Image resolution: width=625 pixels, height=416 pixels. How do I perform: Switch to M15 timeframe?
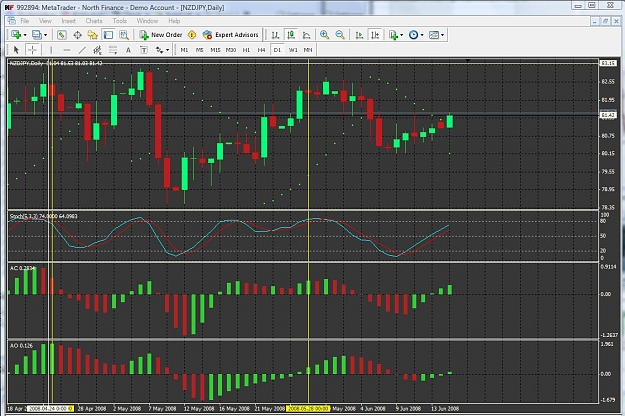pos(215,50)
